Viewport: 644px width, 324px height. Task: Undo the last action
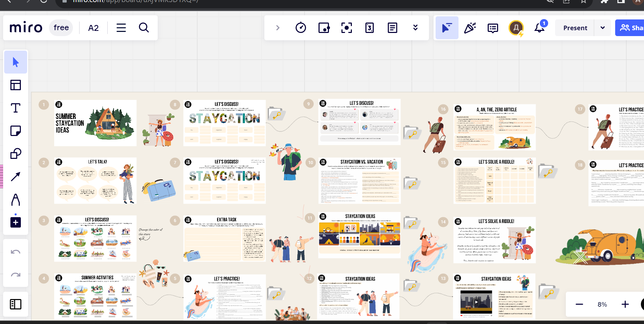[16, 252]
